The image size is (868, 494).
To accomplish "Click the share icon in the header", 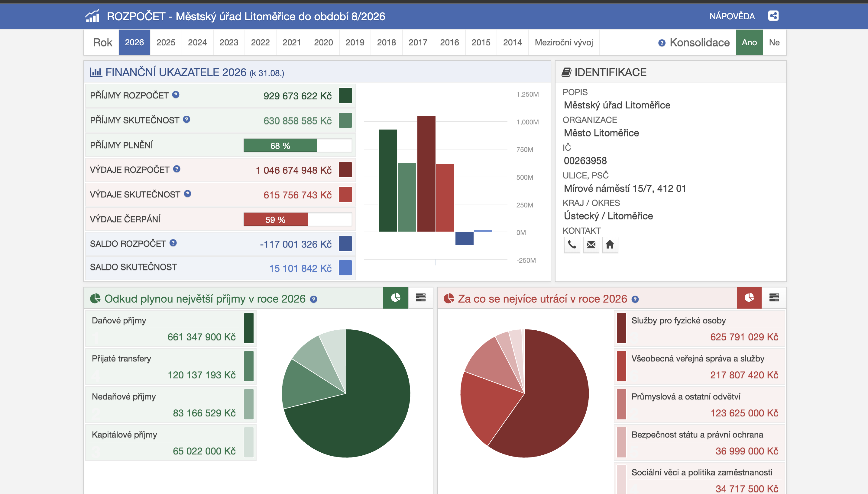I will [773, 16].
